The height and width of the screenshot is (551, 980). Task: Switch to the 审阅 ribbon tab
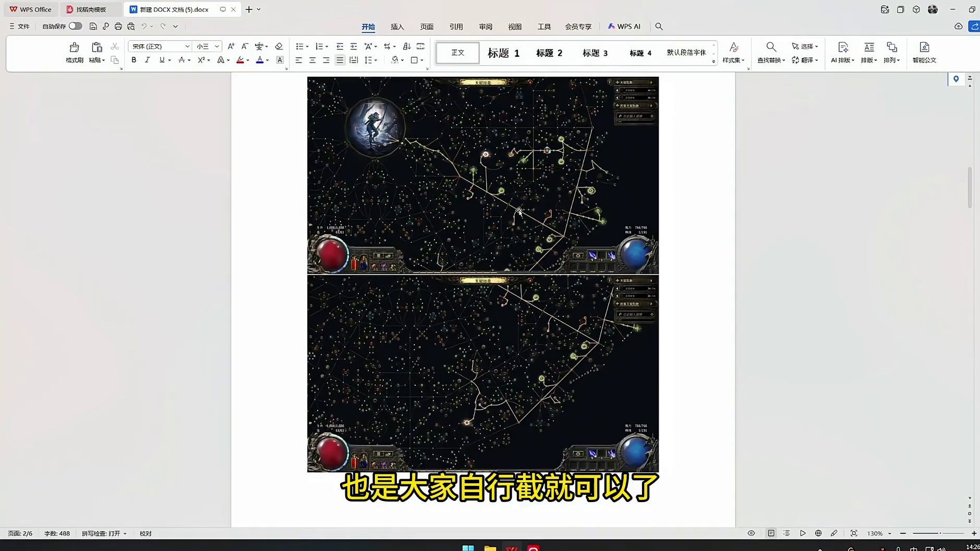(x=485, y=27)
